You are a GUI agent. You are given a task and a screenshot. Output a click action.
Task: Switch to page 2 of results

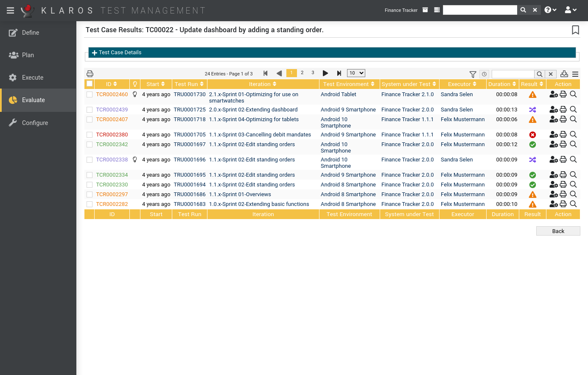point(302,73)
